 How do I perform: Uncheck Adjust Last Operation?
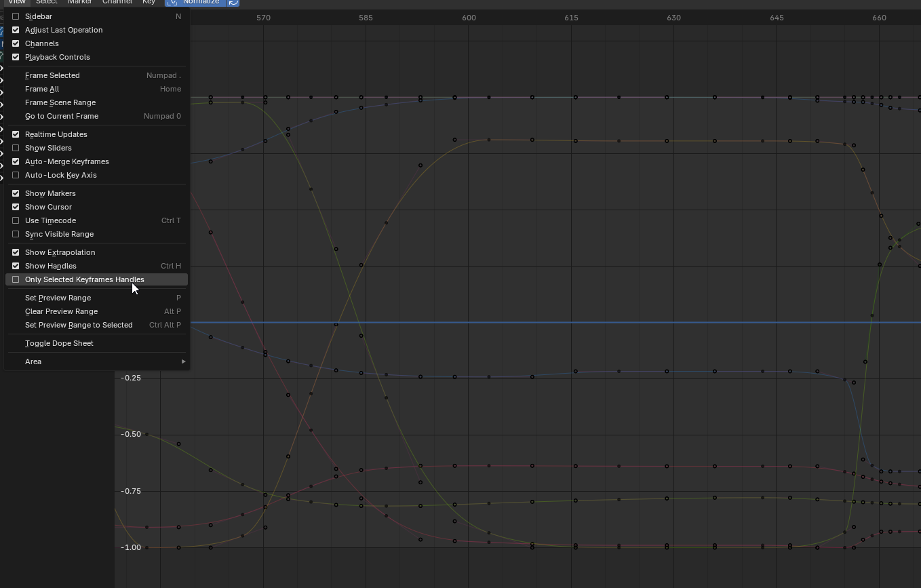(16, 30)
